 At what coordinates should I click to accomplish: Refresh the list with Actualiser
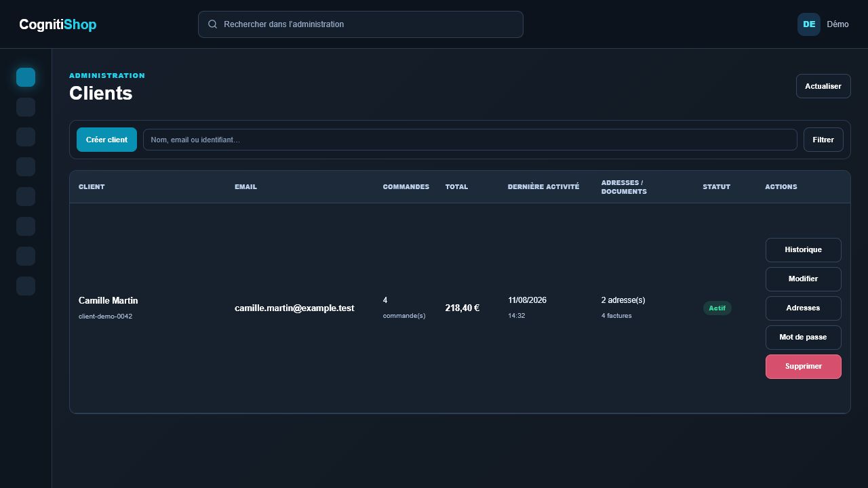click(x=823, y=86)
